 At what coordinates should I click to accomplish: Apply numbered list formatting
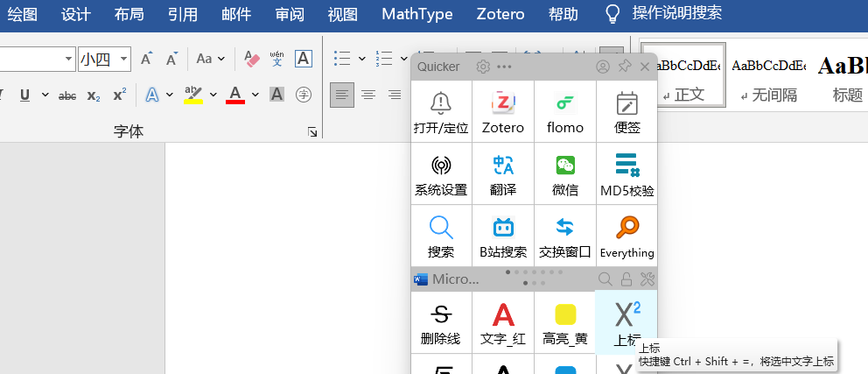(384, 58)
